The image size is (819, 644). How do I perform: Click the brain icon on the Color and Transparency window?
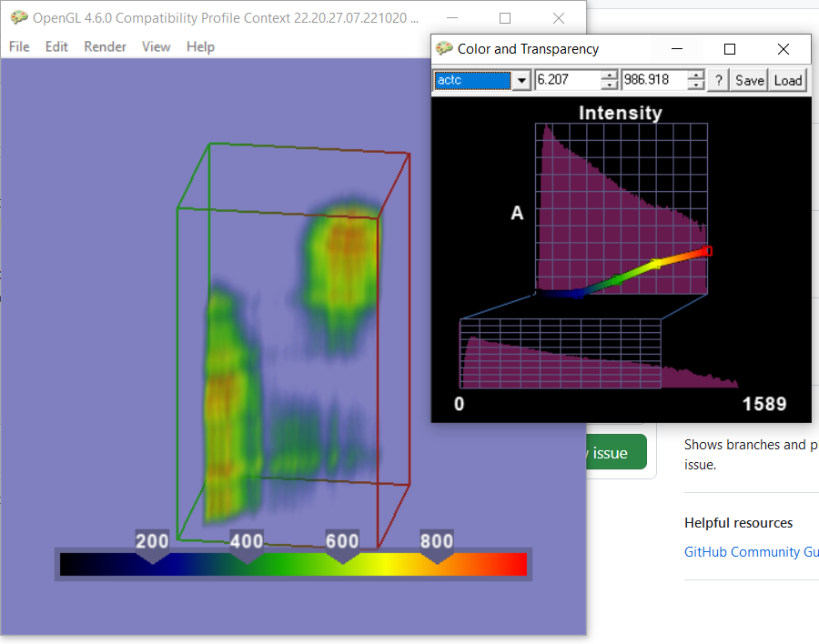click(445, 48)
